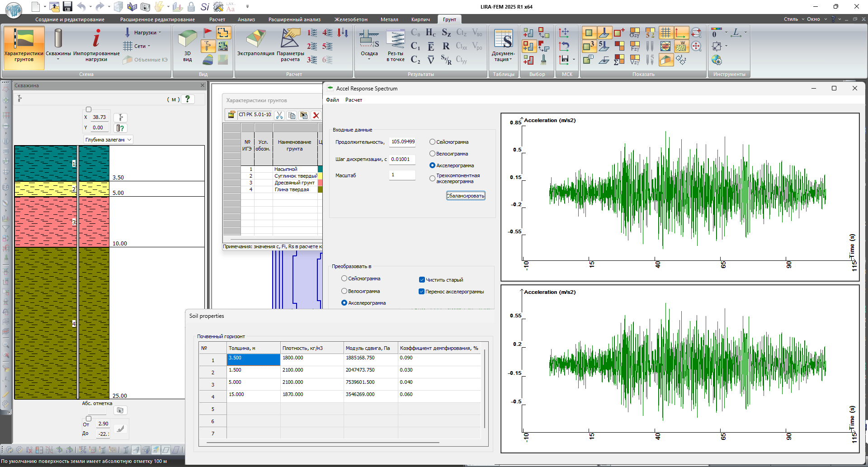Open Расчет menu in Accel Response Spectrum
Screen dimensions: 868x467
point(354,100)
